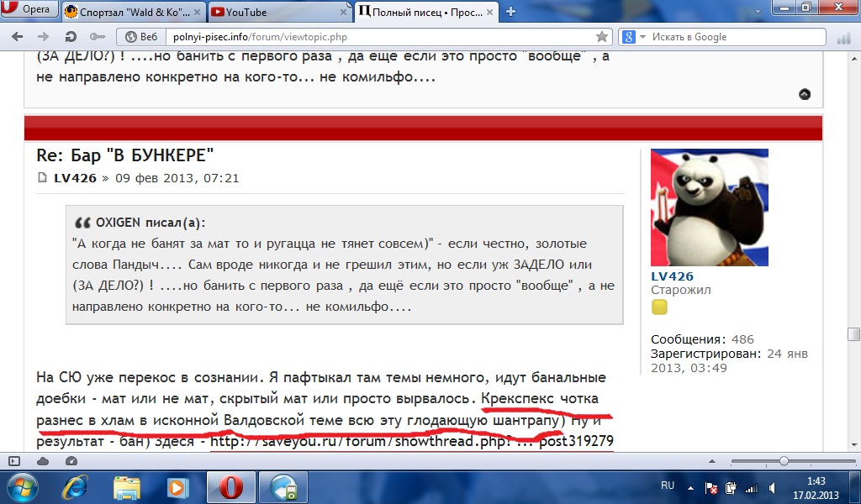This screenshot has width=861, height=504.
Task: Click the Старожил rank label
Action: [681, 290]
